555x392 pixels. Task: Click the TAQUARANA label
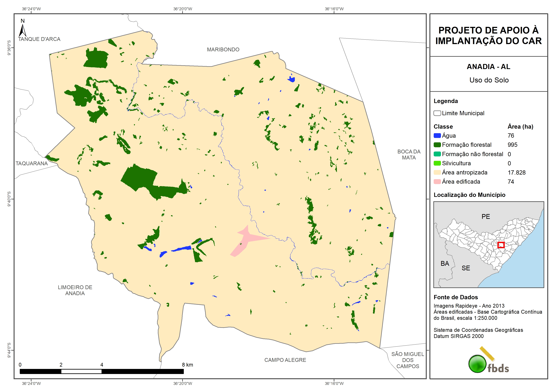click(32, 163)
